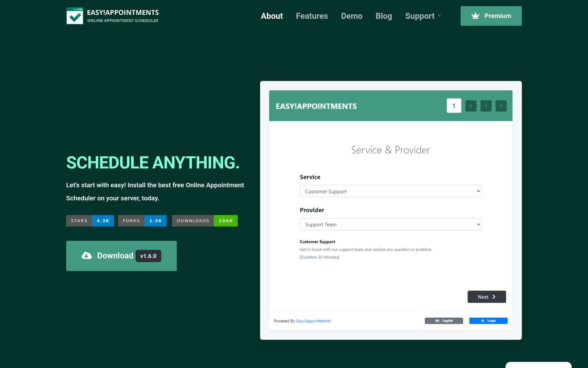
Task: Click the Easy!Appointments checkmark logo icon
Action: [x=75, y=16]
